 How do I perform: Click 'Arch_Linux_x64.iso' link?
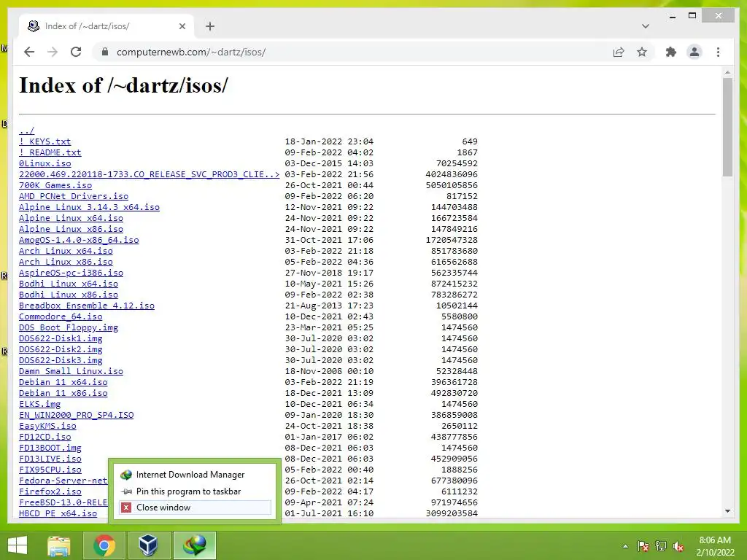click(66, 251)
